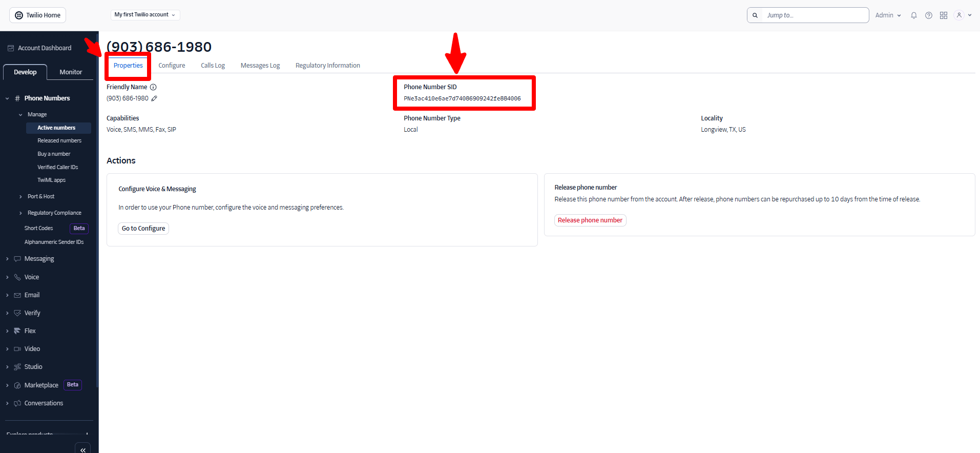Switch to the Configure tab

click(172, 66)
